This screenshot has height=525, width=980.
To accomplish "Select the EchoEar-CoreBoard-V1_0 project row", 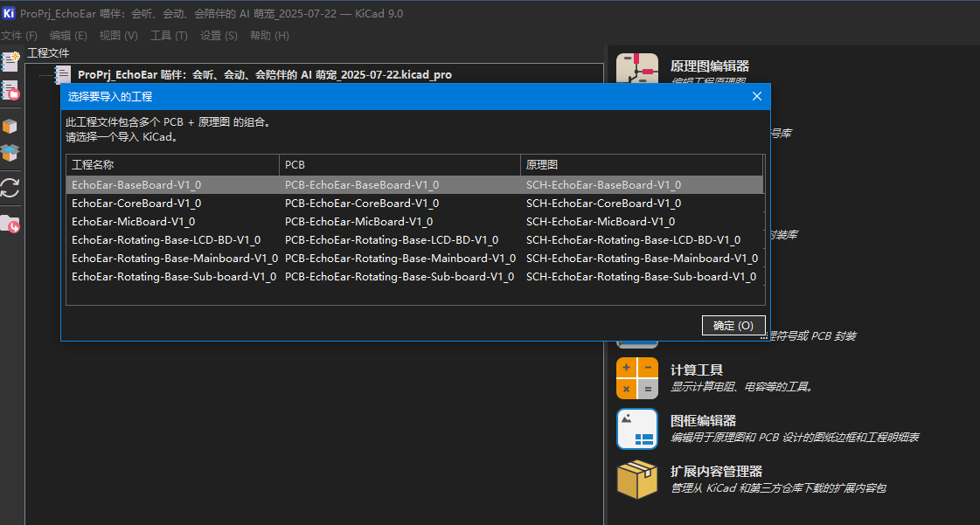I will tap(414, 204).
